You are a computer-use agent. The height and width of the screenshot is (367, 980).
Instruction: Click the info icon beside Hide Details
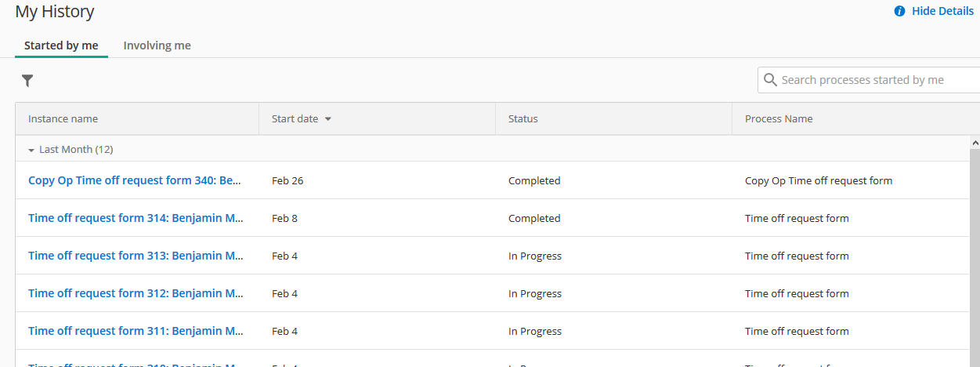[x=899, y=11]
